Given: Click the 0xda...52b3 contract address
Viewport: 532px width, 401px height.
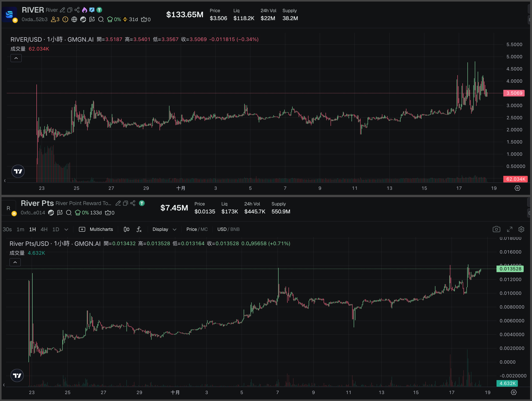Looking at the screenshot, I should [x=34, y=19].
